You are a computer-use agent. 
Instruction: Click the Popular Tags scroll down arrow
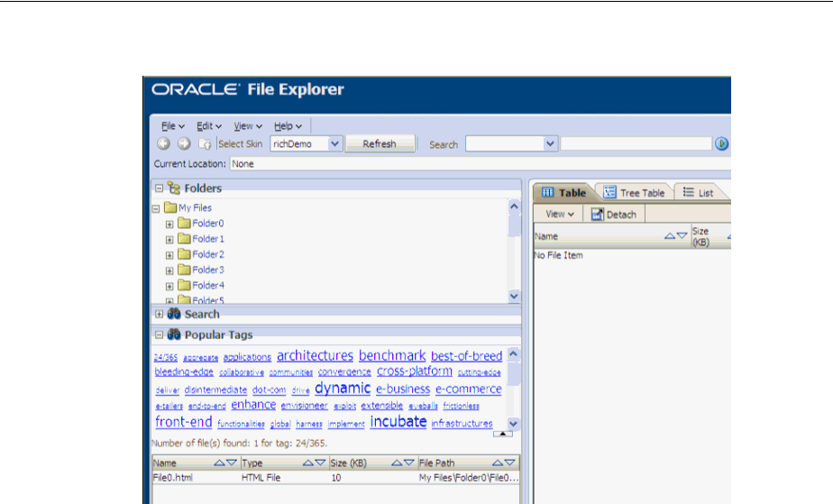coord(513,424)
